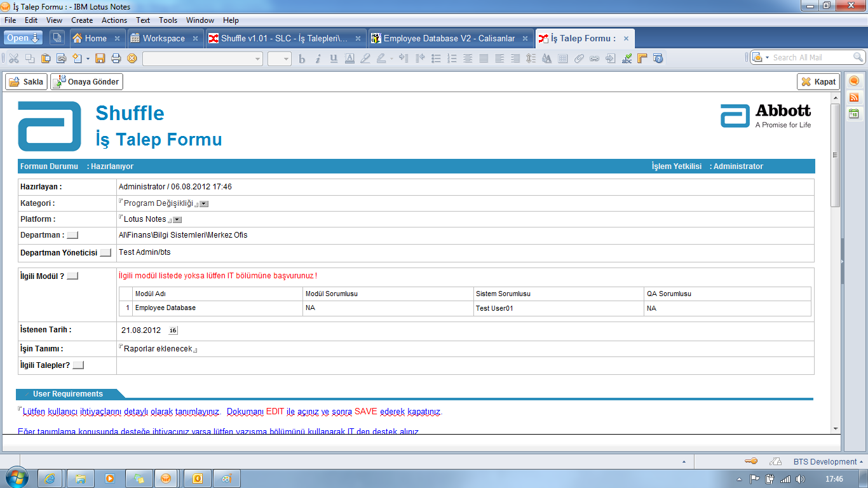
Task: Click the Sametime orange sidebar icon
Action: tap(853, 81)
